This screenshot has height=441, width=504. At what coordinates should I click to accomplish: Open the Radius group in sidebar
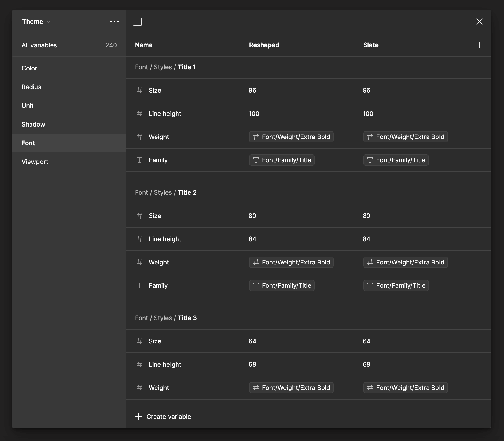[69, 87]
